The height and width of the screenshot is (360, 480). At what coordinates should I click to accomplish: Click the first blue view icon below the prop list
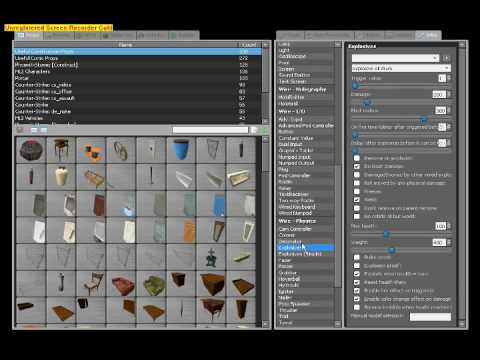34,130
